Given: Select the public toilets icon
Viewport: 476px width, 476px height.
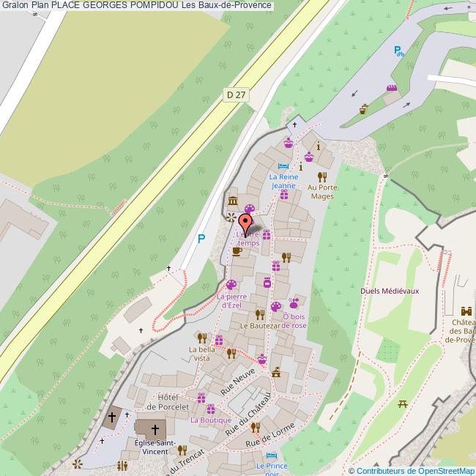Looking at the screenshot, I should 123,464.
